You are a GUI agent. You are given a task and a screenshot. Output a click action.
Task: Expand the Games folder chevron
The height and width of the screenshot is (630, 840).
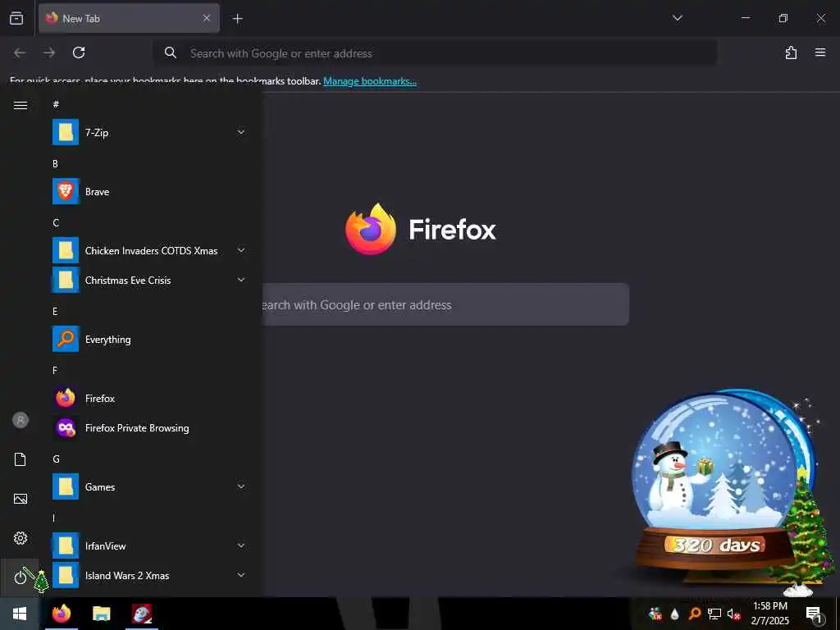click(241, 486)
